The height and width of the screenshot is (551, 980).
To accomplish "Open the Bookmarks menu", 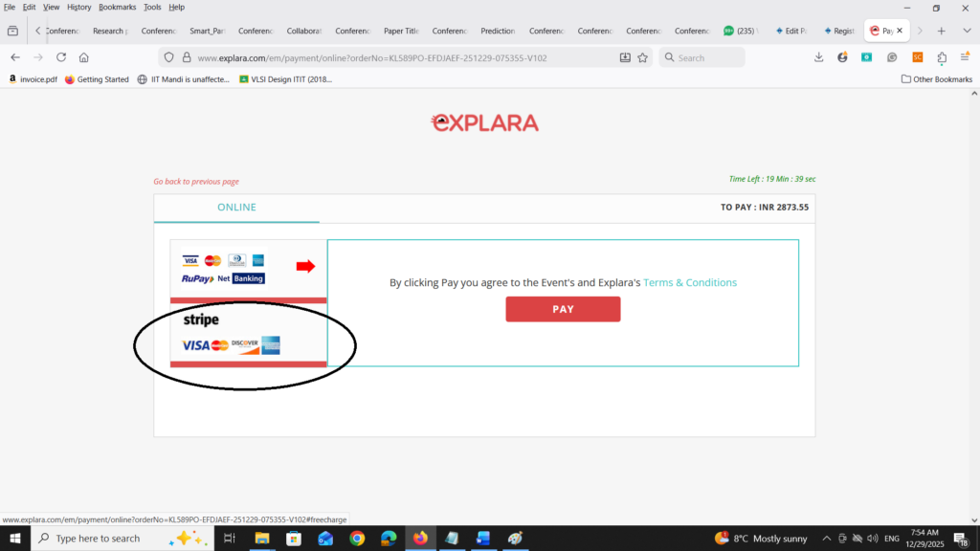I will pyautogui.click(x=118, y=7).
